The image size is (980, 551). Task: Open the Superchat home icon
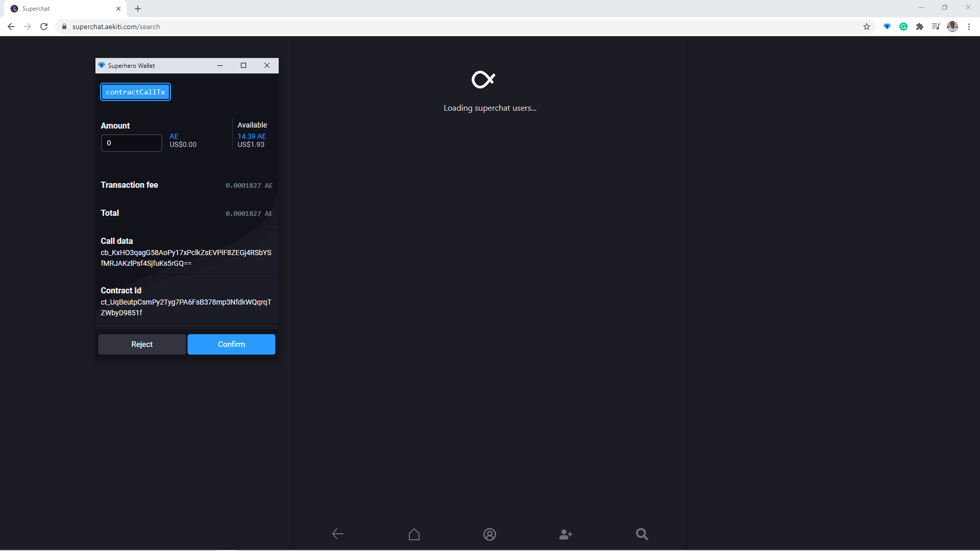[414, 534]
